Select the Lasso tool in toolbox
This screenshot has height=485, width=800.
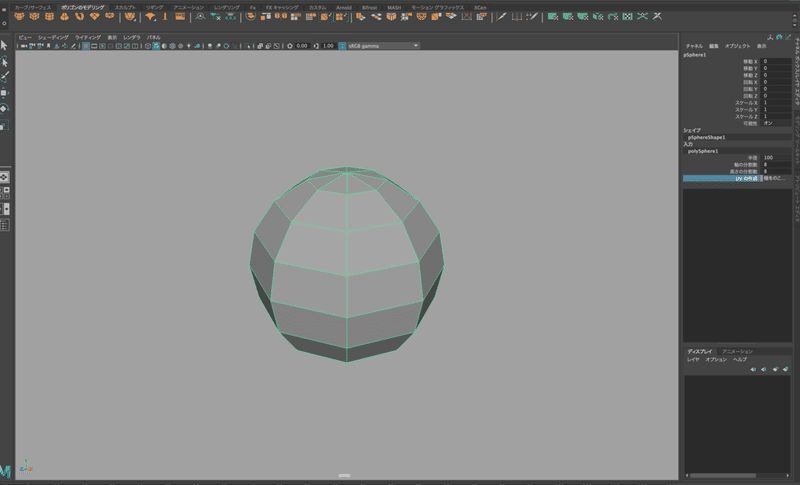point(4,61)
